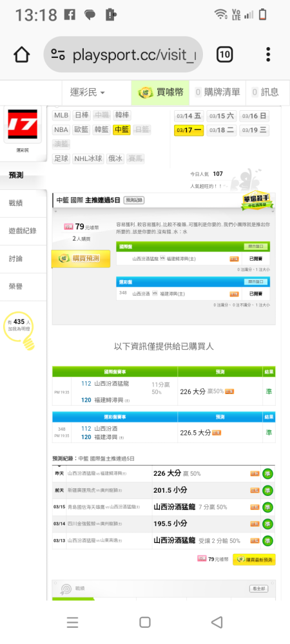Click the green 準 badge for 昨天 record

(267, 473)
